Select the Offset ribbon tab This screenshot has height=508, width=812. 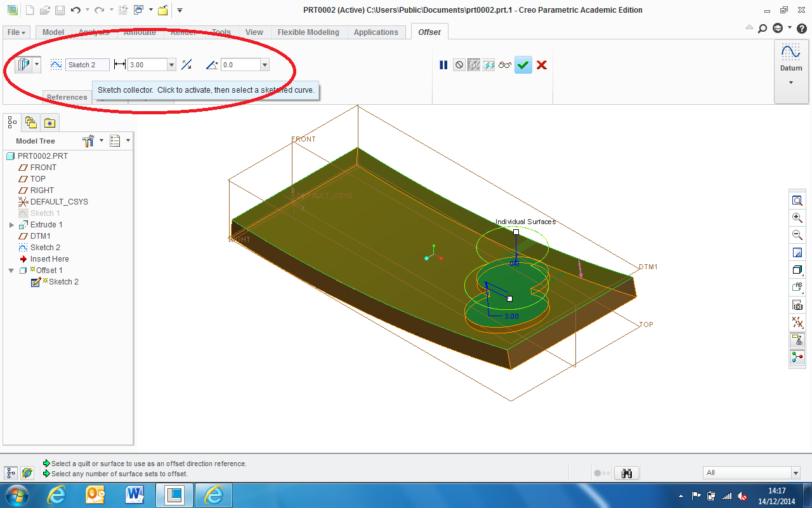[429, 32]
